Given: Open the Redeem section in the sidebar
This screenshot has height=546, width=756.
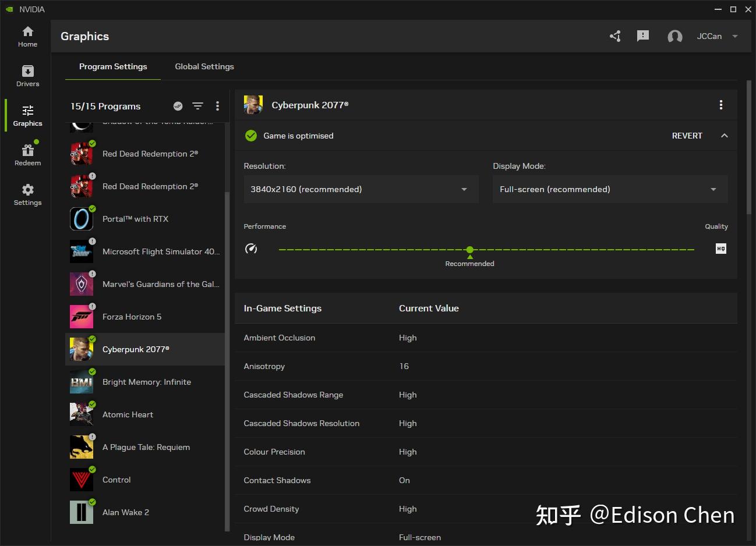Looking at the screenshot, I should point(27,154).
